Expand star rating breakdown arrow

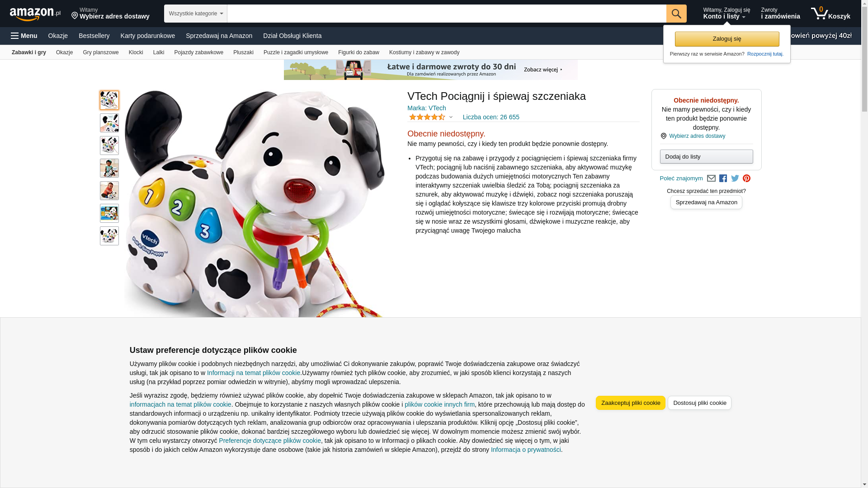coord(451,117)
